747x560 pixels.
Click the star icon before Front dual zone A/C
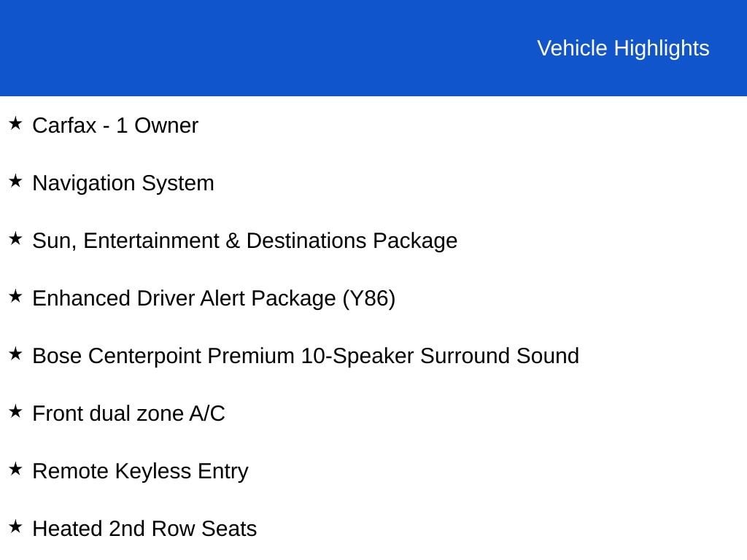point(15,411)
